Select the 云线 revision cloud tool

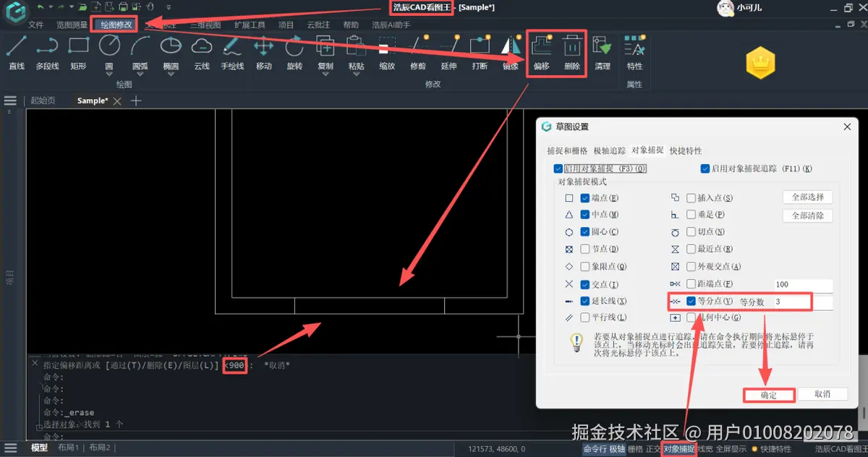tap(202, 53)
